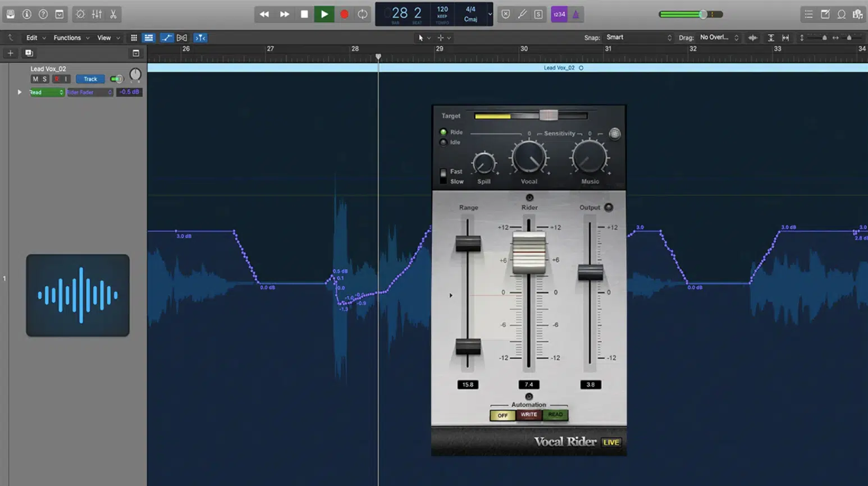Image resolution: width=868 pixels, height=486 pixels.
Task: Toggle the purple Metronome button
Action: point(575,14)
